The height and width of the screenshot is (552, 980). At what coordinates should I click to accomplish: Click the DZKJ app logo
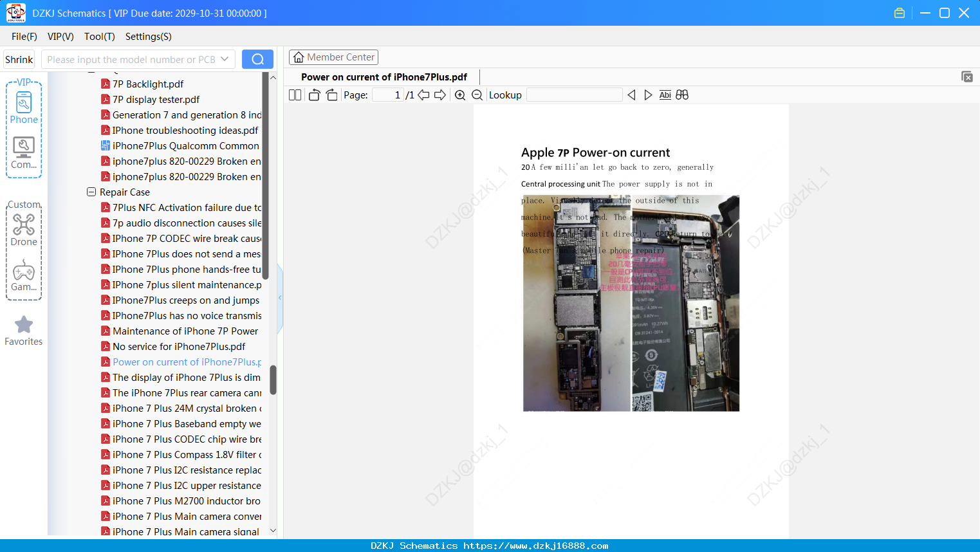(x=15, y=13)
